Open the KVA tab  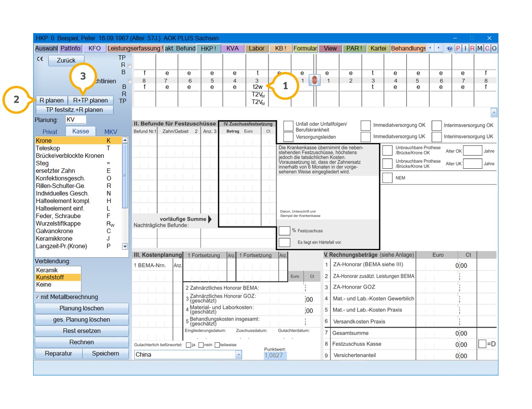233,48
